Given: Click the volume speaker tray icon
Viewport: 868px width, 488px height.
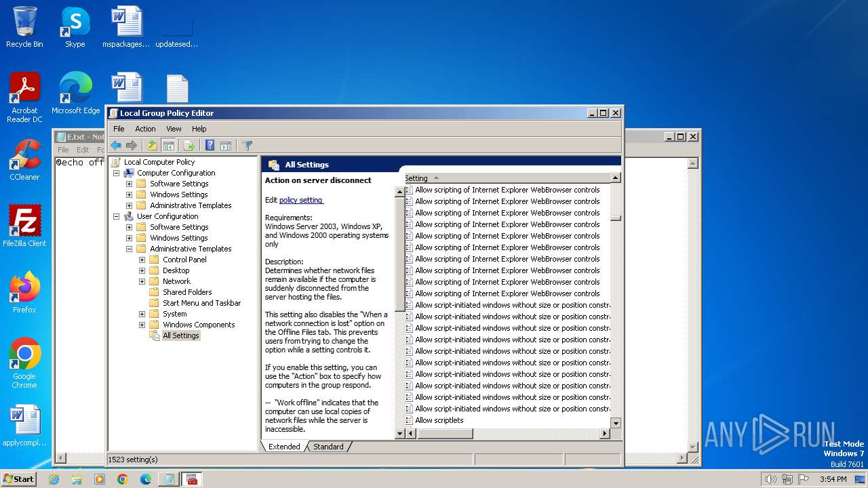Looking at the screenshot, I should [x=770, y=479].
